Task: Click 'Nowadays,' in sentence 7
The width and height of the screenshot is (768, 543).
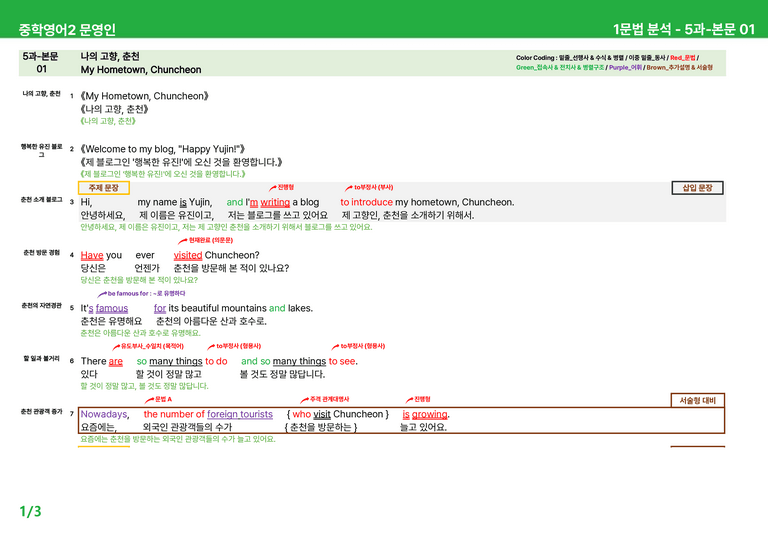Action: (x=105, y=414)
